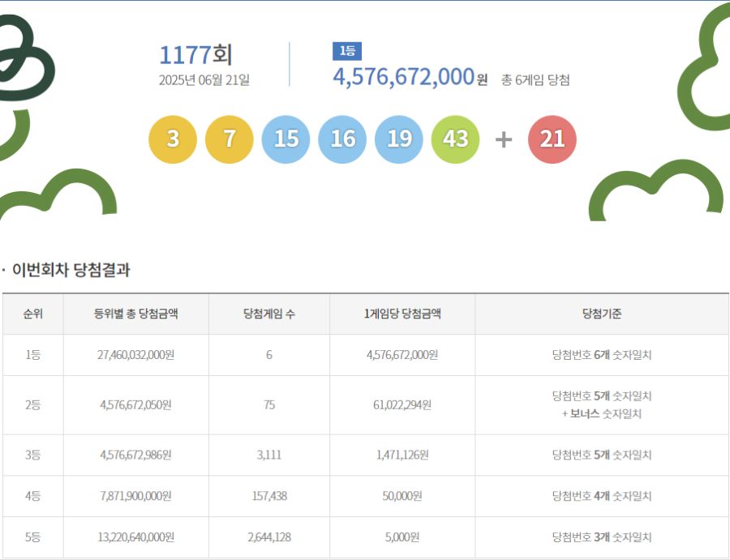This screenshot has width=730, height=560.
Task: Click winning games count 157,438 cell
Action: pos(269,496)
